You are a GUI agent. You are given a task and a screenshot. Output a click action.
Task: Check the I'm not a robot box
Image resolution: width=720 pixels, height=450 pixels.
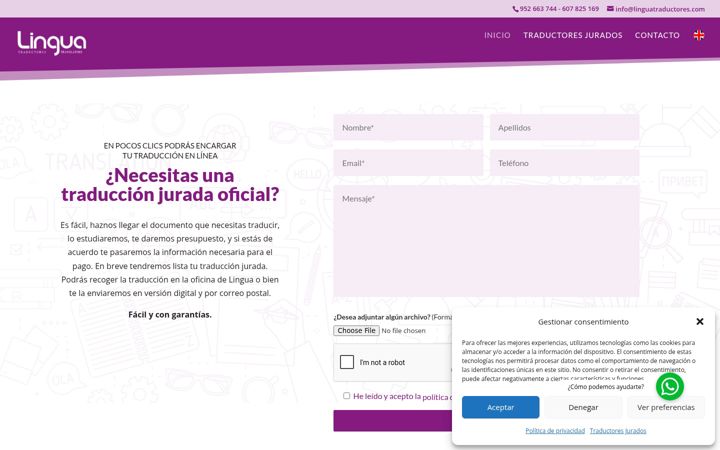tap(347, 362)
